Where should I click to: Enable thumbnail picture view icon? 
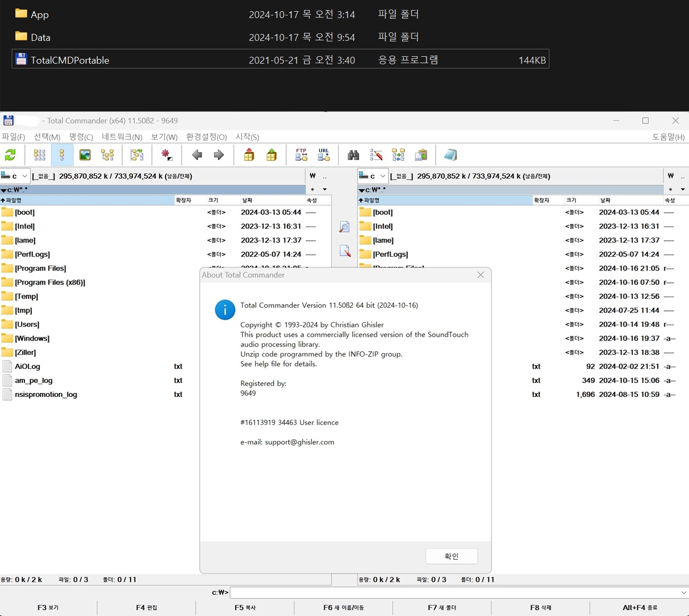85,155
